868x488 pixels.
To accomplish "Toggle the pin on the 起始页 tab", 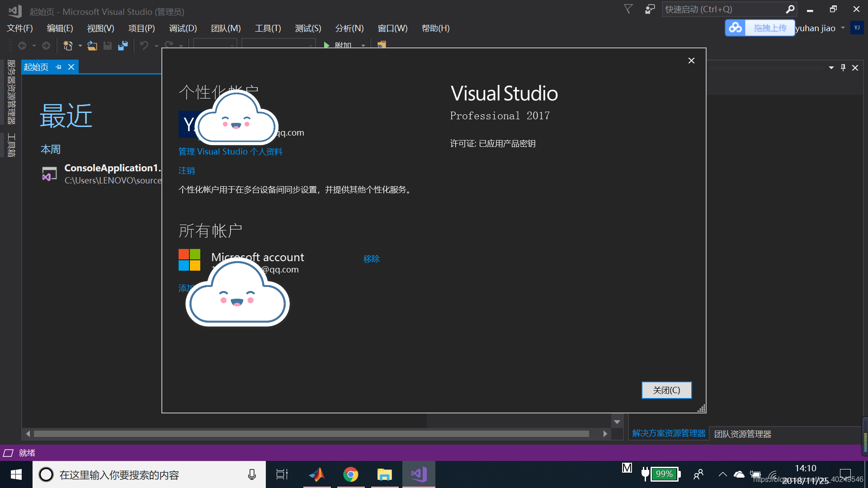I will 58,67.
